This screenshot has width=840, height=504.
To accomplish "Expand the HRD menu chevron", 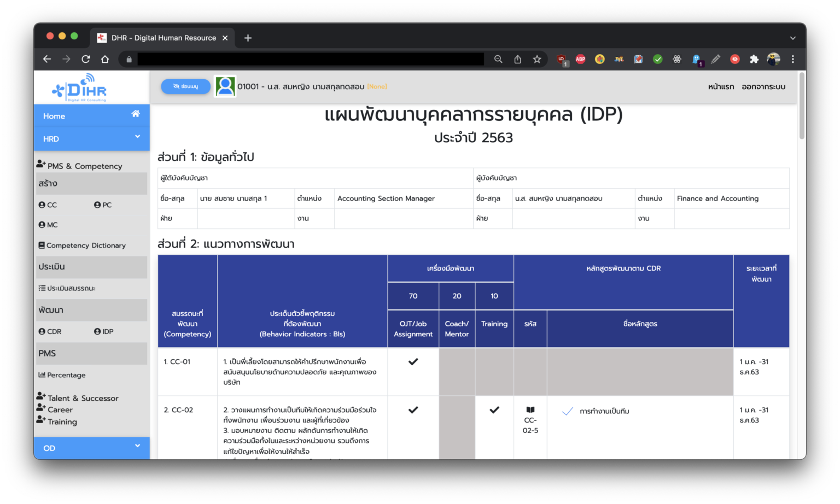I will coord(137,137).
